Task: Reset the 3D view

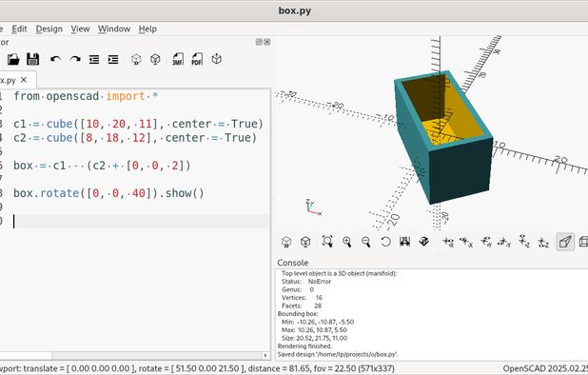Action: coord(385,242)
